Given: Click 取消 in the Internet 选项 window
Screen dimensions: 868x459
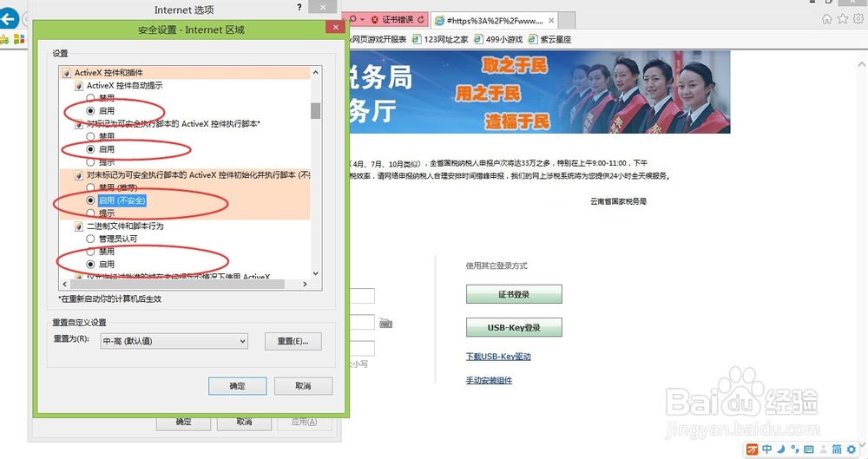Looking at the screenshot, I should pyautogui.click(x=244, y=423).
